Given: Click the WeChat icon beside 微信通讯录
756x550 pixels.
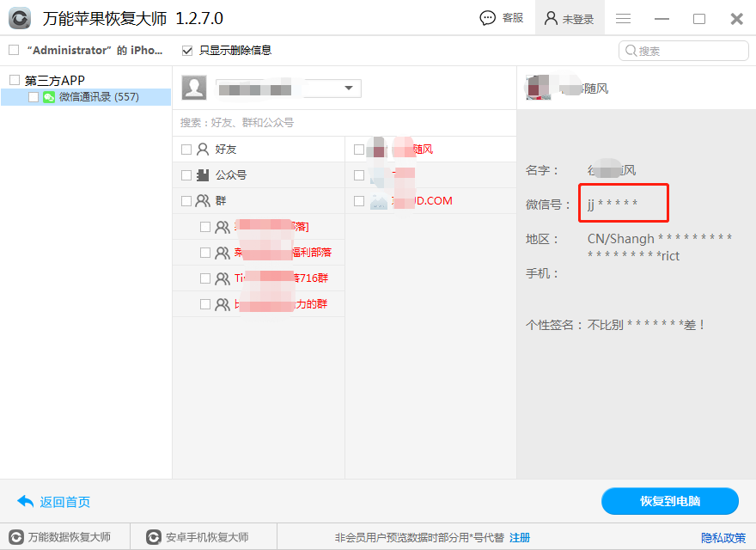Looking at the screenshot, I should pos(49,97).
